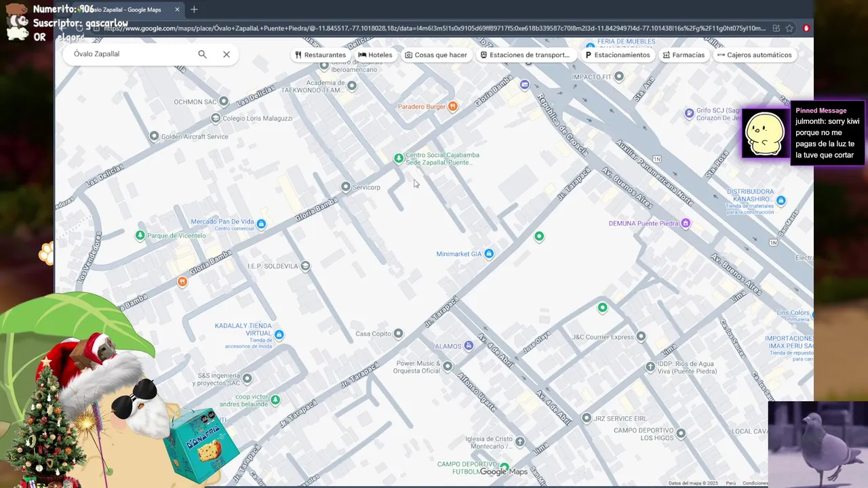Open JRZ SERVICE EIRL pin
The width and height of the screenshot is (868, 488).
[x=587, y=418]
